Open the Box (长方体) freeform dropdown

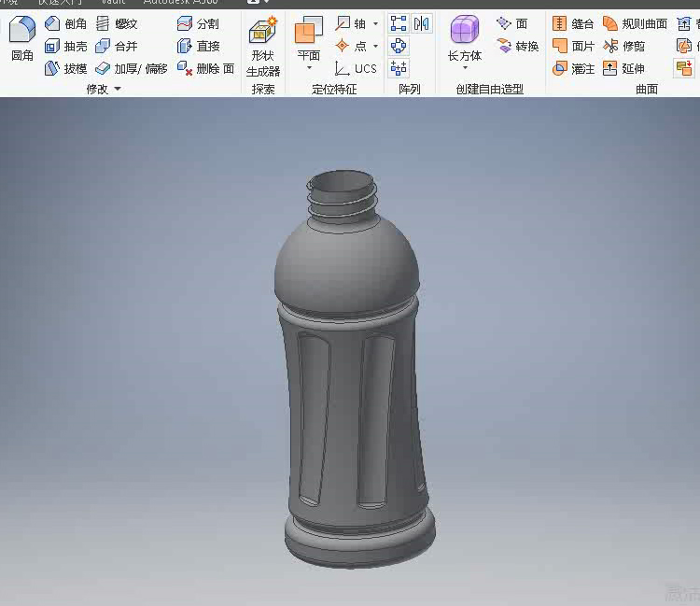point(465,68)
